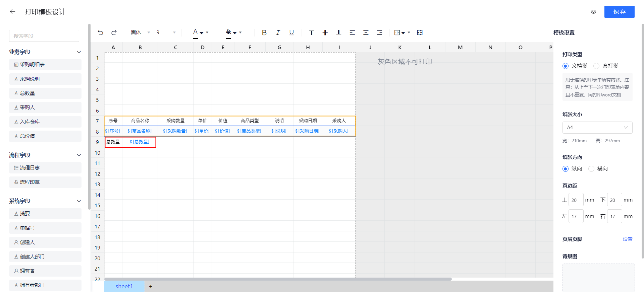Click the bottom margin 下 input

click(614, 200)
